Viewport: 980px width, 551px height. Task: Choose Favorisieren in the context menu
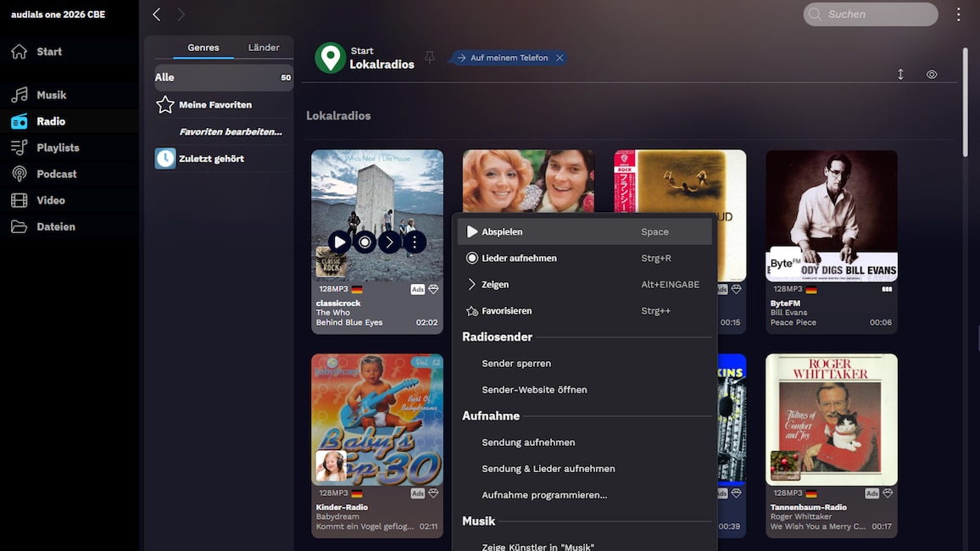tap(584, 310)
